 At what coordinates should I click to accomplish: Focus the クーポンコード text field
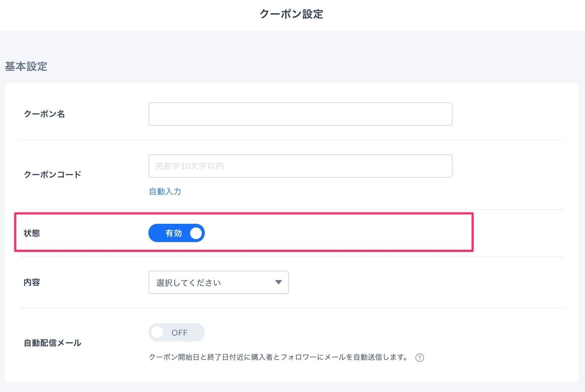point(300,166)
